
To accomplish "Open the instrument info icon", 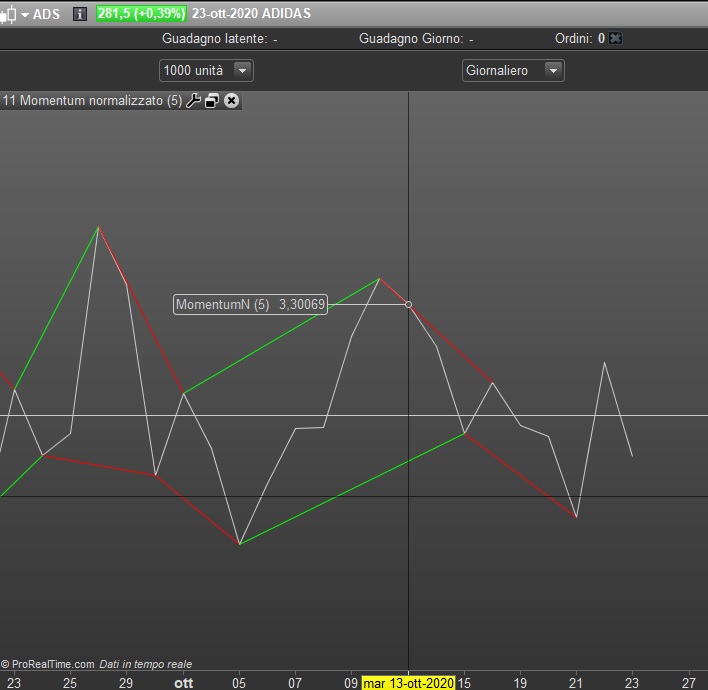I will (x=80, y=14).
